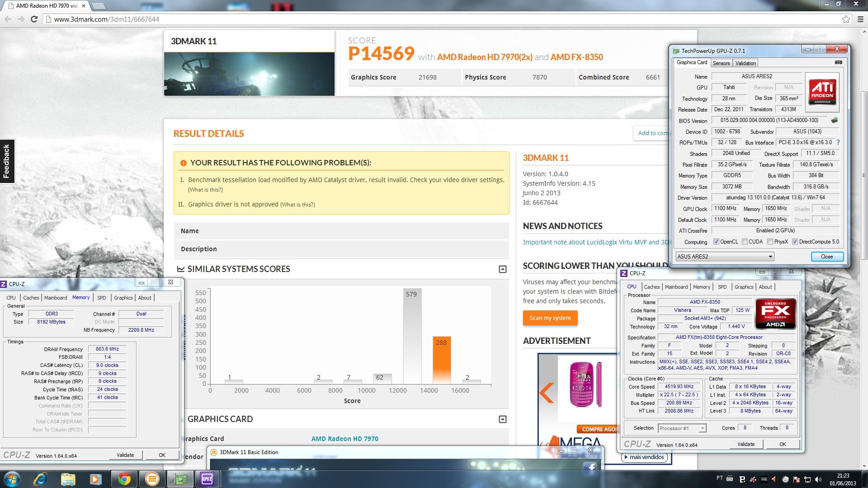Click OK in the right CPU-Z window

(x=783, y=444)
